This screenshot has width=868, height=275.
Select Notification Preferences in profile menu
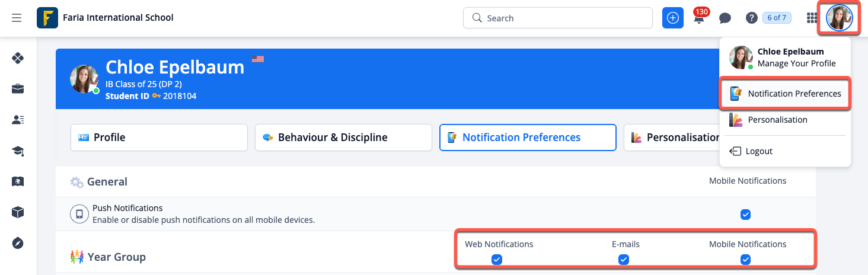(x=786, y=94)
